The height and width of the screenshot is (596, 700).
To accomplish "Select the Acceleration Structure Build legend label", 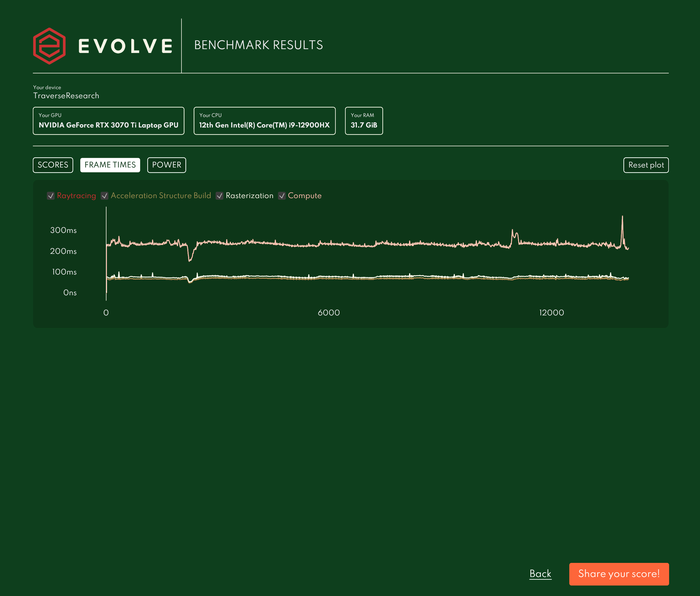I will pyautogui.click(x=161, y=195).
